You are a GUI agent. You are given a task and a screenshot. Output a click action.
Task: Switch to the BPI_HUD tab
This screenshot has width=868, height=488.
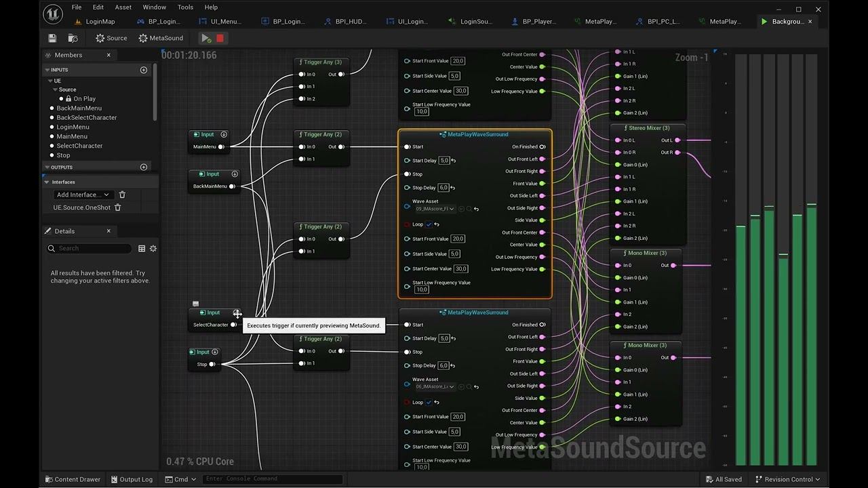coord(345,22)
